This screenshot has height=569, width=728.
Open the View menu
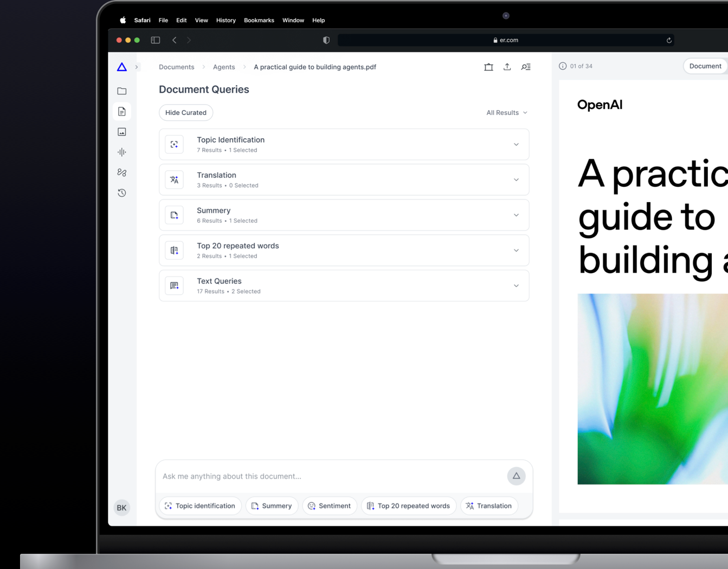[202, 20]
